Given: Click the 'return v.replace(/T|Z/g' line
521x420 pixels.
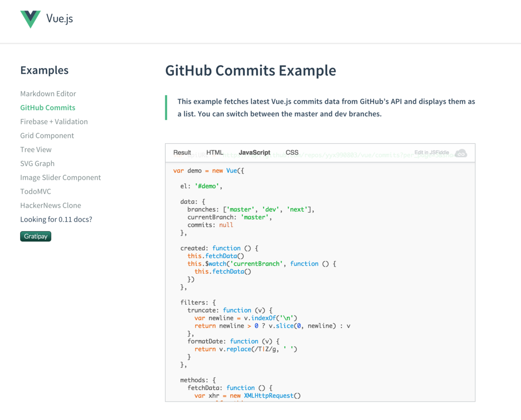Looking at the screenshot, I should tap(246, 349).
